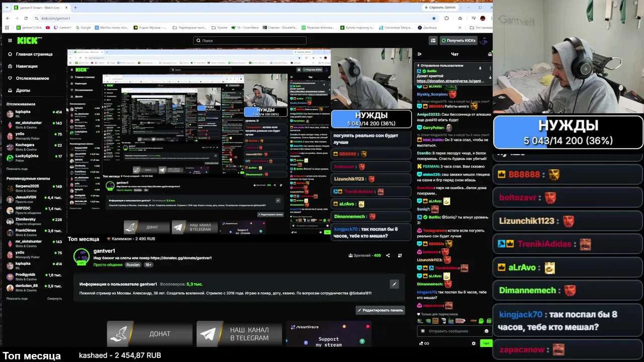Viewport: 644px width, 362px height.
Task: Open chat users icon in chat header
Action: click(x=490, y=54)
